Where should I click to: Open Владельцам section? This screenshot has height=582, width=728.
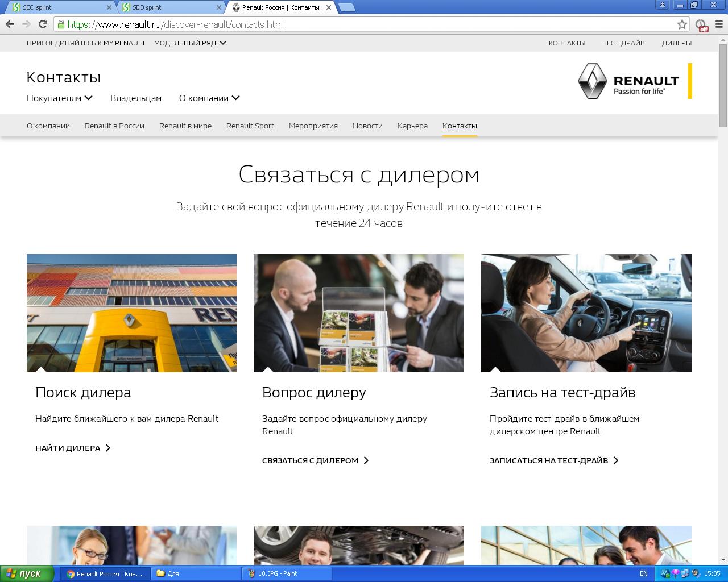[x=136, y=98]
